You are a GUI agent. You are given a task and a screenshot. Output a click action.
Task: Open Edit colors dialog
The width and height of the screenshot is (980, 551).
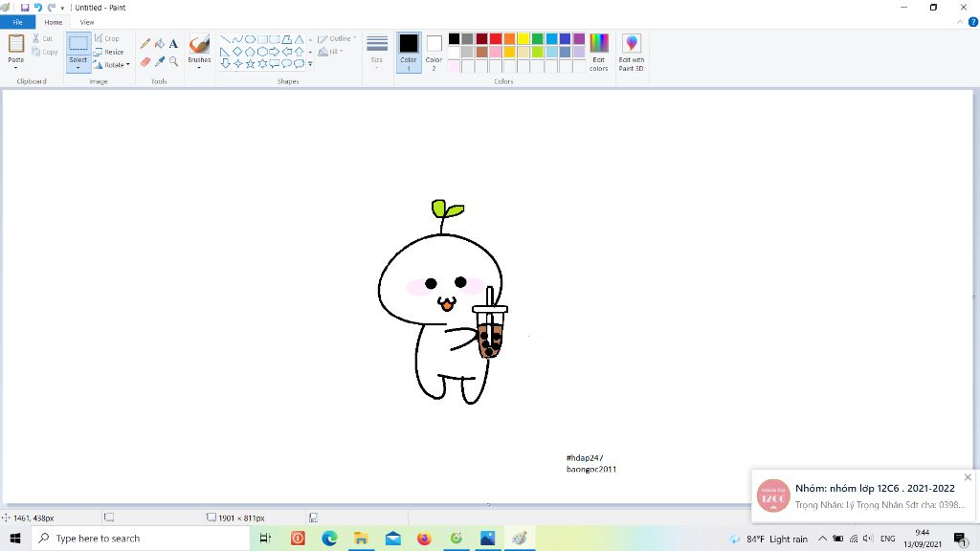click(598, 52)
